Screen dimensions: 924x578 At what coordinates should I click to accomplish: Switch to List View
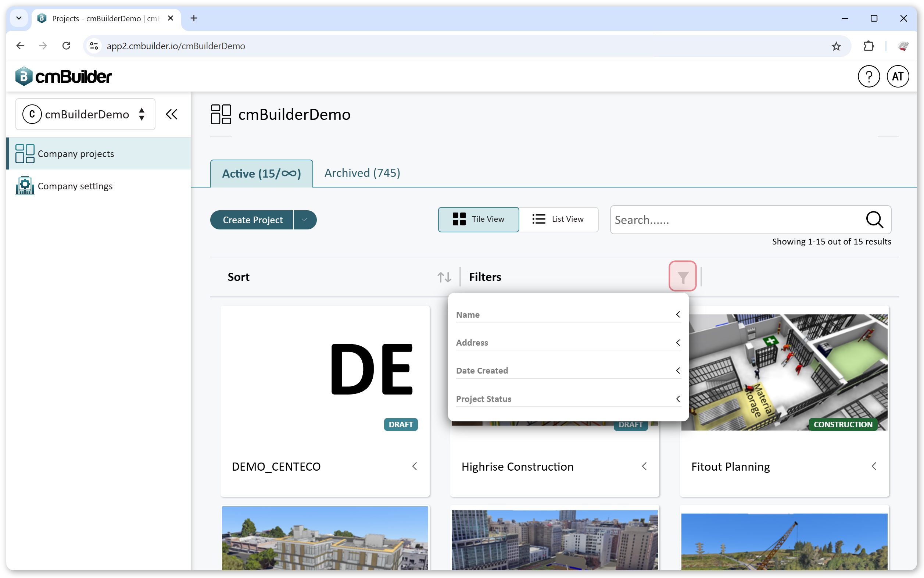point(558,220)
